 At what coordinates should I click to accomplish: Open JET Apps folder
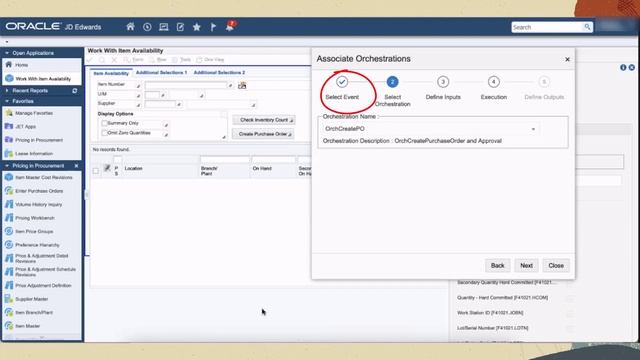tap(25, 127)
